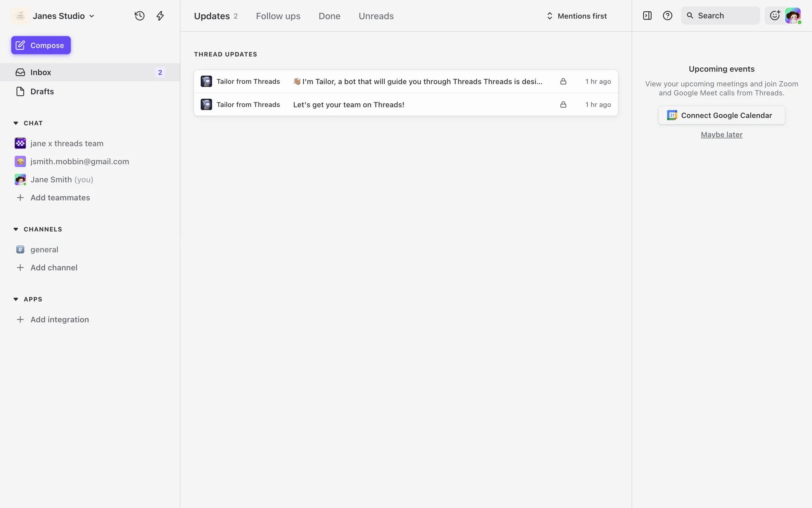Open the help question mark icon
The image size is (812, 508).
click(x=667, y=16)
